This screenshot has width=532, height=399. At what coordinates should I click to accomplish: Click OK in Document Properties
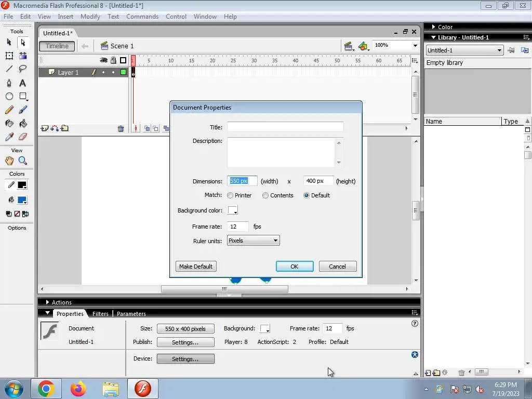(x=295, y=267)
